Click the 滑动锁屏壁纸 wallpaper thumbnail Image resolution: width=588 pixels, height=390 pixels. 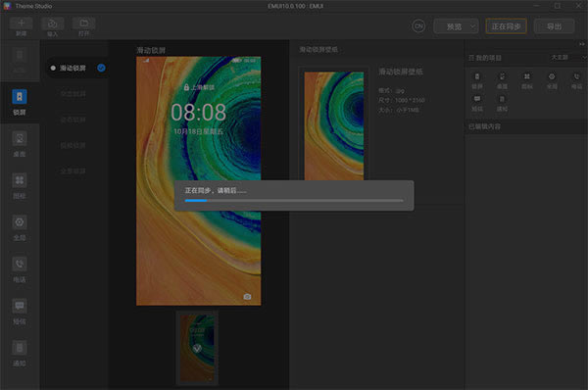tap(334, 126)
